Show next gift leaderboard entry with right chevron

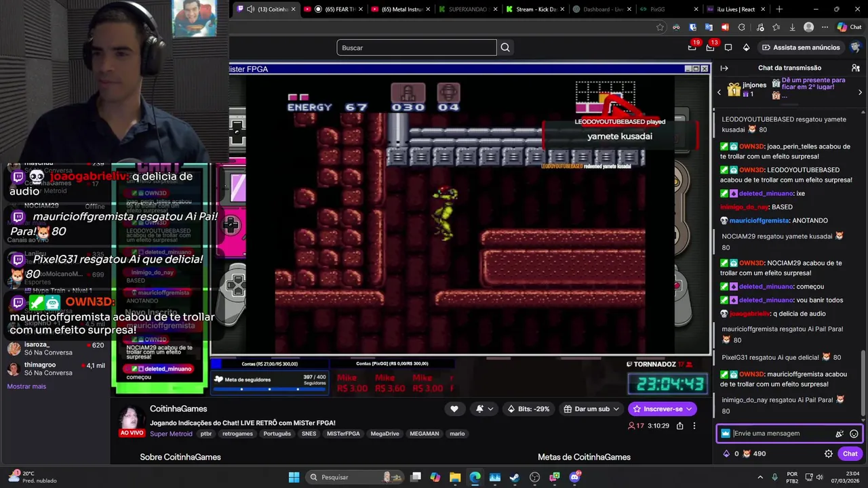click(x=860, y=92)
